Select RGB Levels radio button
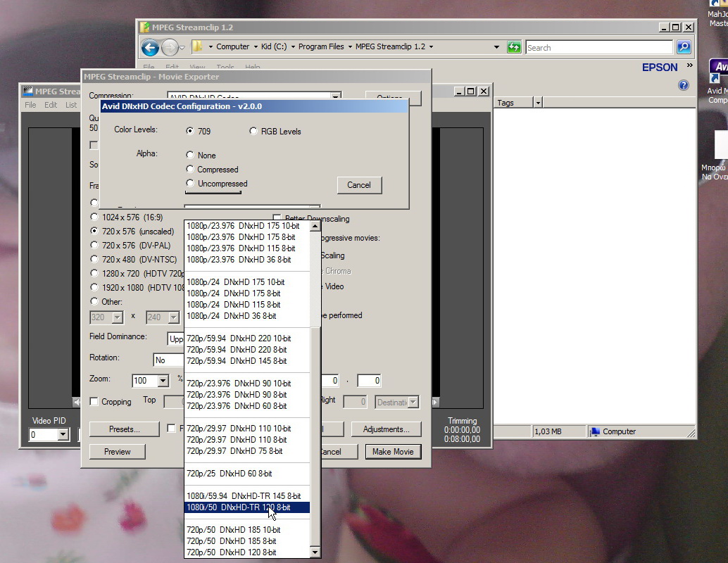The height and width of the screenshot is (563, 728). pos(253,131)
